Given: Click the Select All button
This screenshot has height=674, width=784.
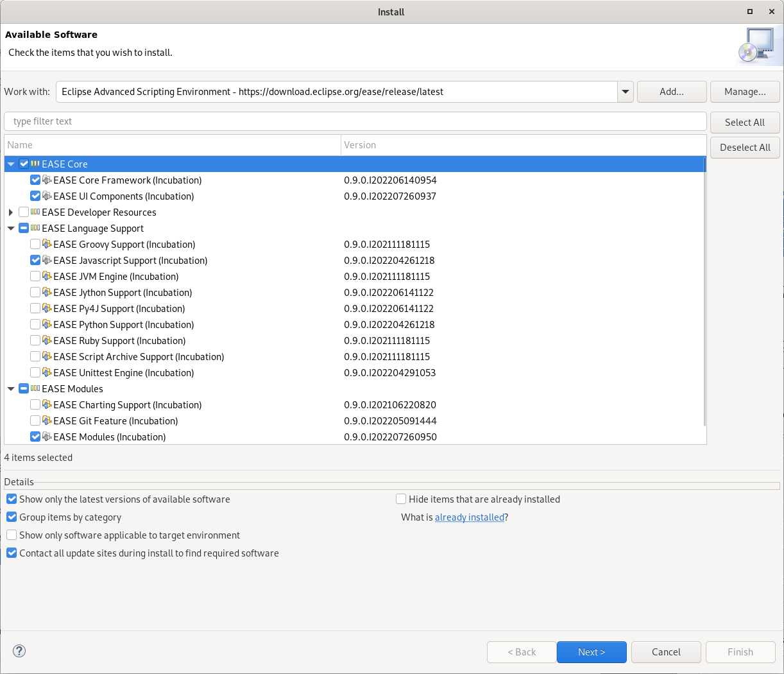Looking at the screenshot, I should point(745,122).
